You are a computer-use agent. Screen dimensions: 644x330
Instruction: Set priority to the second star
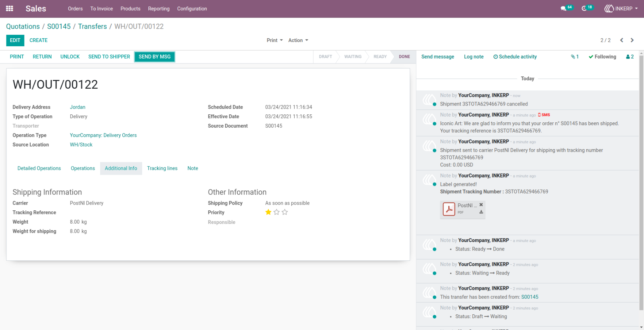pyautogui.click(x=277, y=212)
